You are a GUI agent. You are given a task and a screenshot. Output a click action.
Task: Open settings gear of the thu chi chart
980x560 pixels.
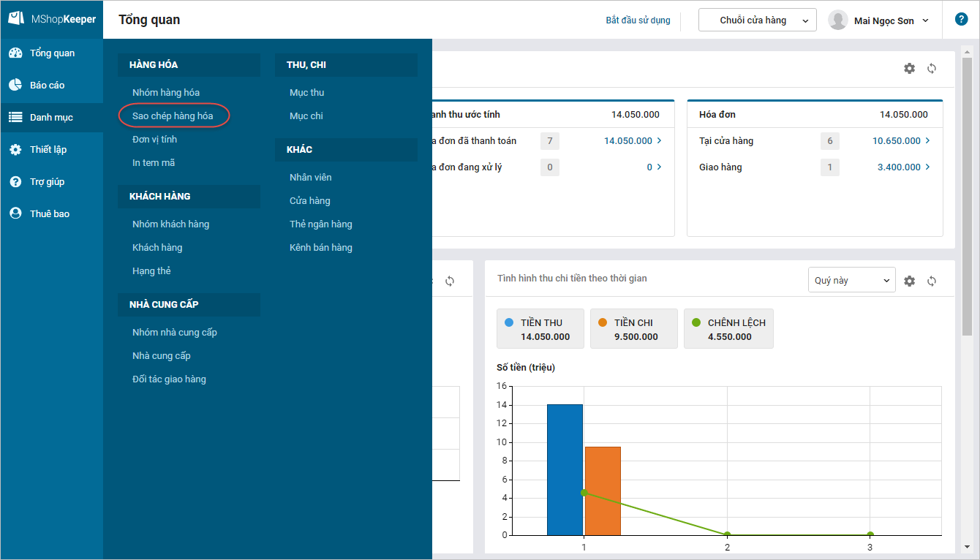click(x=909, y=281)
